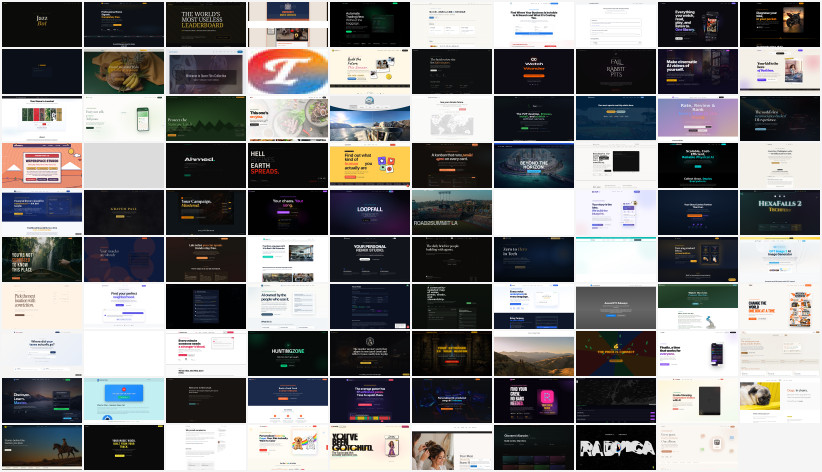This screenshot has height=472, width=822.
Task: Open the HexaFalls 2 thumbnail
Action: (780, 213)
